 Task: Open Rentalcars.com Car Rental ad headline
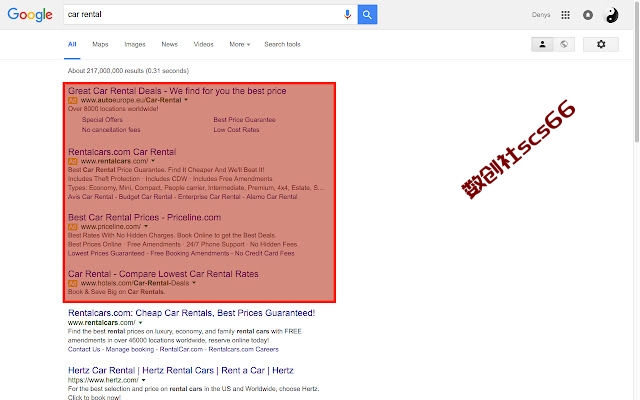(122, 152)
